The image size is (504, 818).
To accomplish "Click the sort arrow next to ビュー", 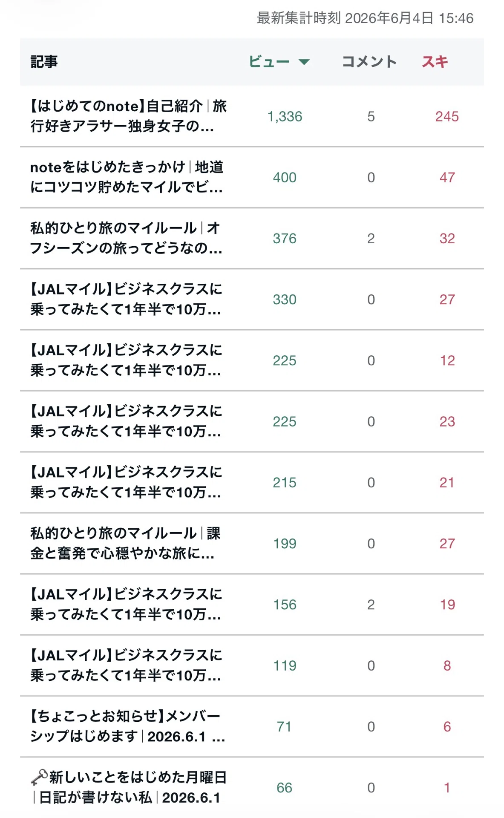I will click(x=304, y=62).
